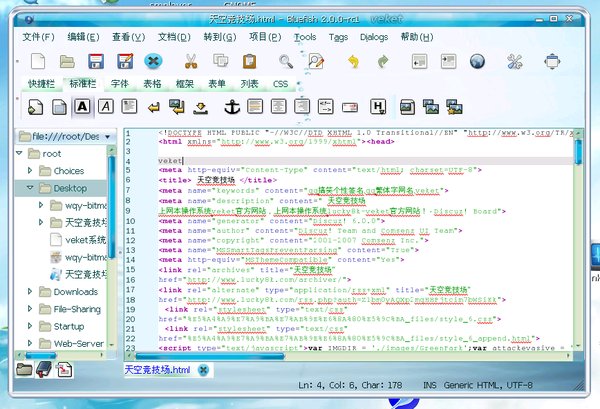Click the Italic formatting icon
Viewport: 600px width, 409px height.
point(105,105)
